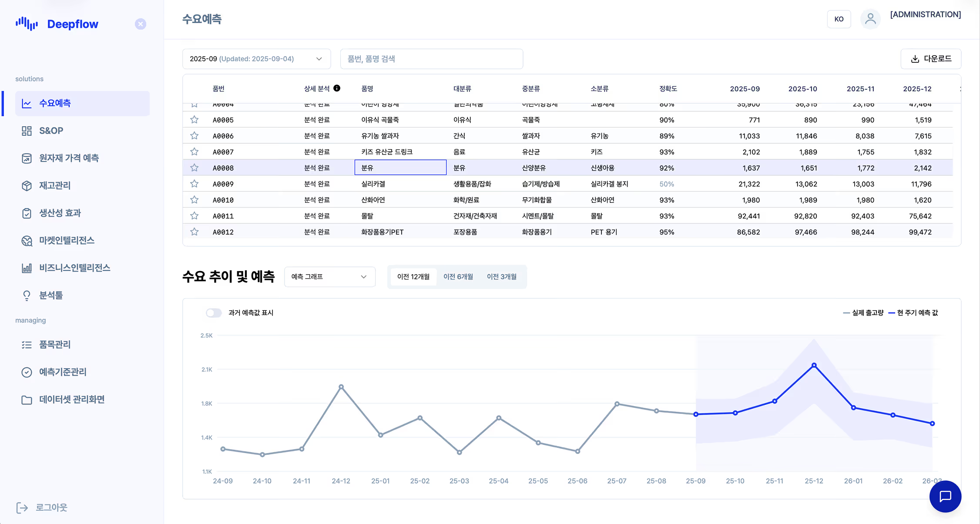Star the A0008 row
Screen dimensions: 980x524
tap(195, 168)
